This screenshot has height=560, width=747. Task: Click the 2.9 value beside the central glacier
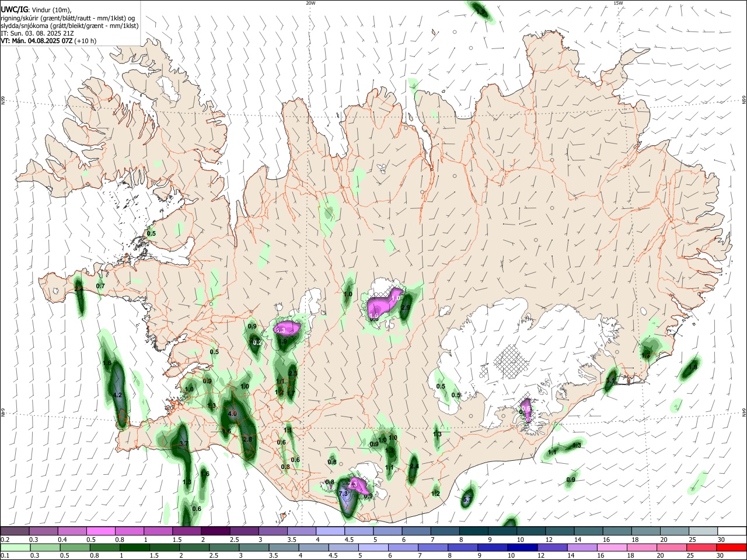click(406, 307)
